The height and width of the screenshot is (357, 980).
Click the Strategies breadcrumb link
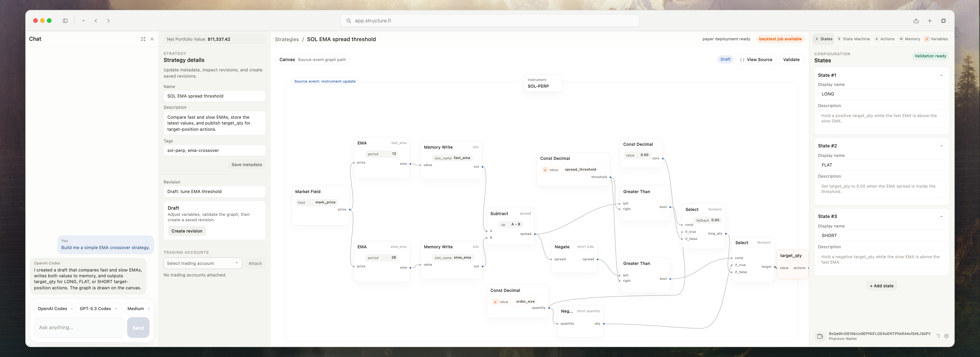coord(287,39)
